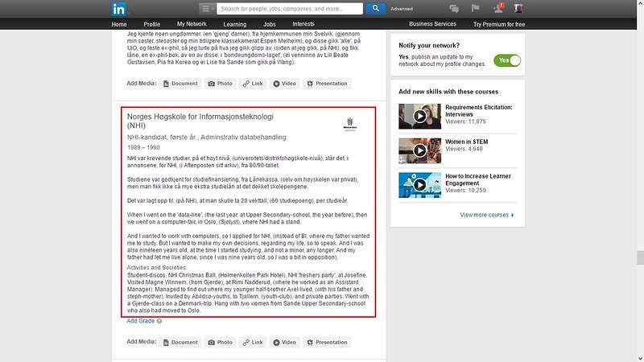
Task: Open Business Services menu
Action: tap(432, 24)
